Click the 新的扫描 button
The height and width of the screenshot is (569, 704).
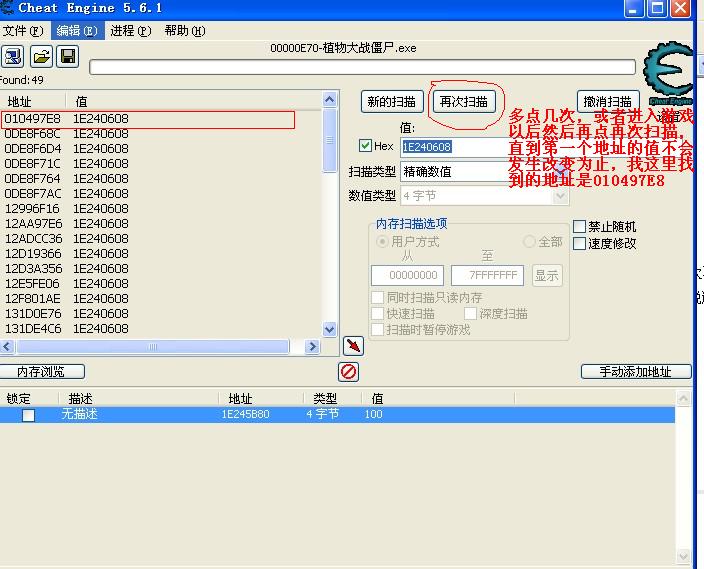pos(392,101)
